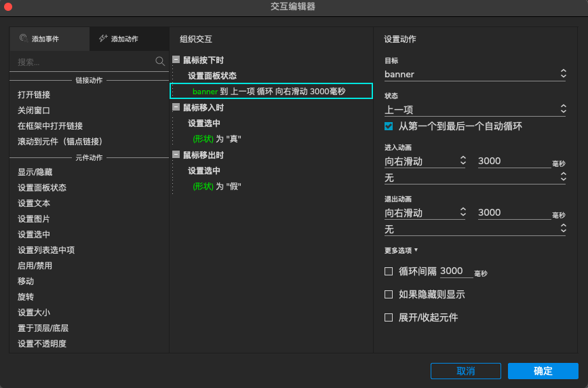Select 设置选中 under 鼠标移入时
Image resolution: width=588 pixels, height=388 pixels.
[204, 123]
